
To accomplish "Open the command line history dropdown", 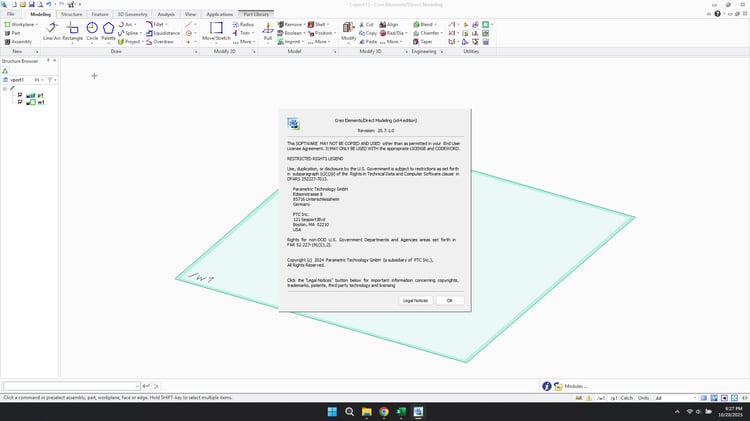I will pos(137,386).
